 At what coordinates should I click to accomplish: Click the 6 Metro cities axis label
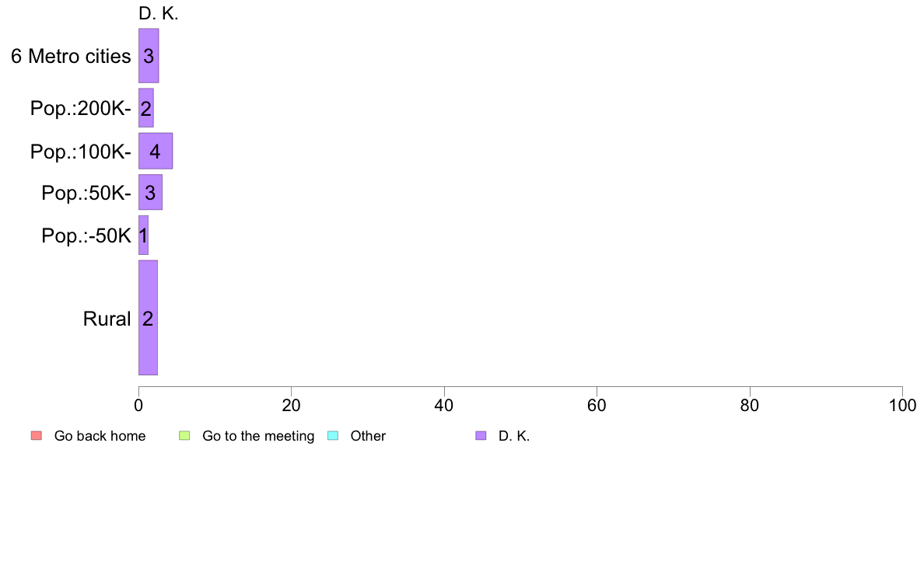click(71, 56)
